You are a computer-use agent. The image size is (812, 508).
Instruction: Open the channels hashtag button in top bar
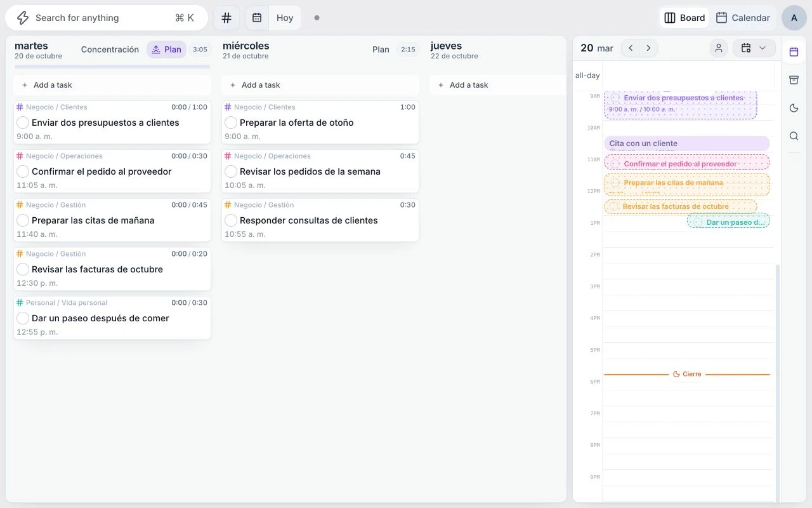[x=226, y=18]
